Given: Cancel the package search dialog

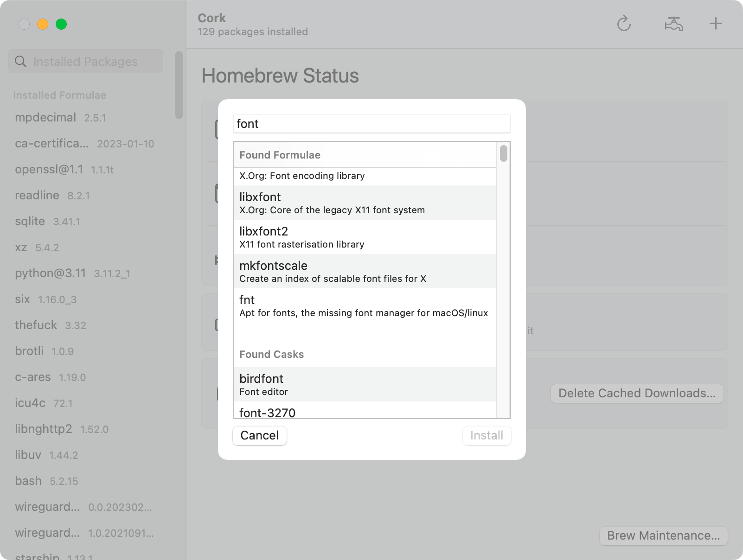Looking at the screenshot, I should pos(259,435).
